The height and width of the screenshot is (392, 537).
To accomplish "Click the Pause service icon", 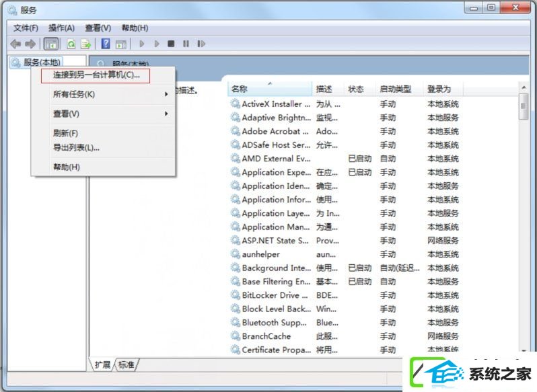I will [186, 44].
